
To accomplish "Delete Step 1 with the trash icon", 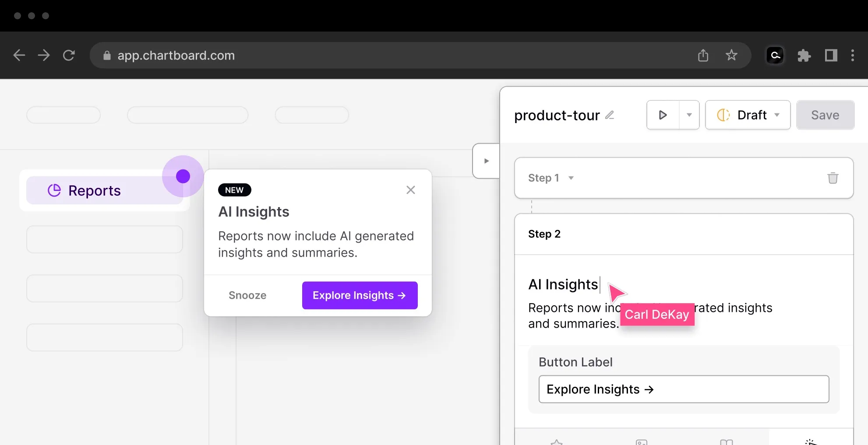I will pos(833,178).
